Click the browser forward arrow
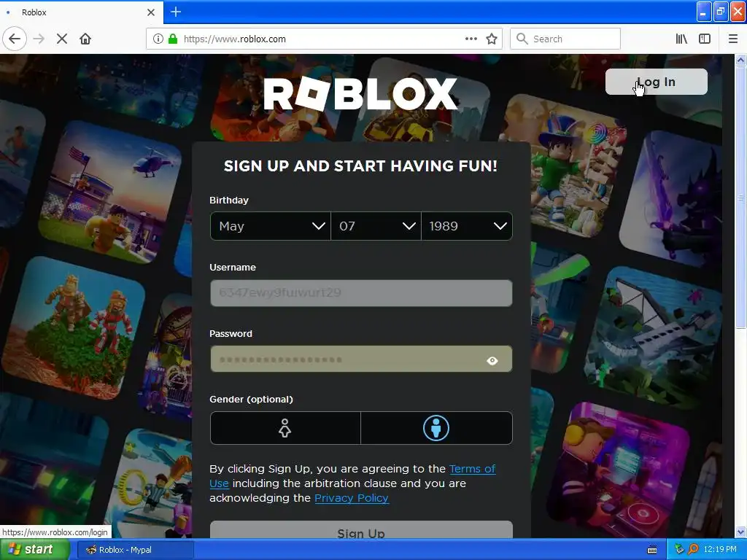Screen dimensions: 747x560 (x=39, y=39)
